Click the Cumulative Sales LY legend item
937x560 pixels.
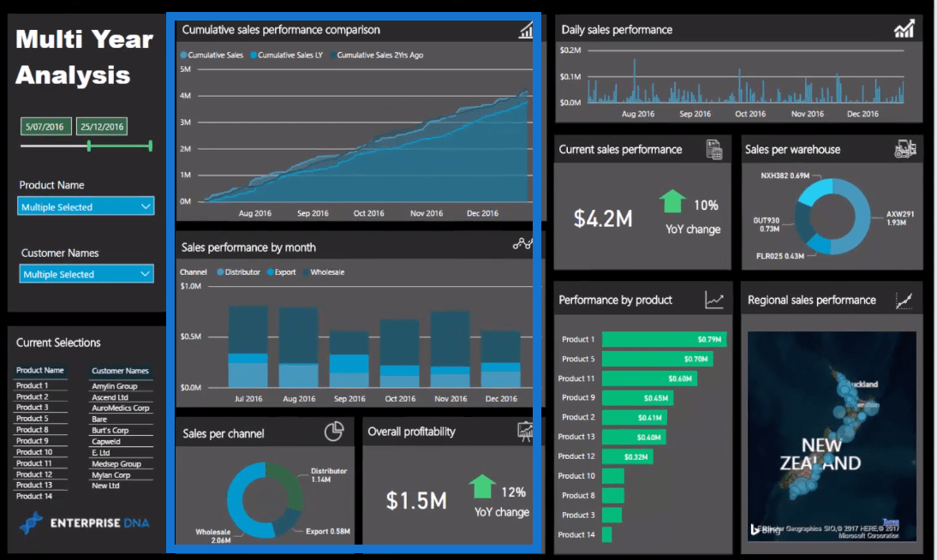tap(286, 55)
